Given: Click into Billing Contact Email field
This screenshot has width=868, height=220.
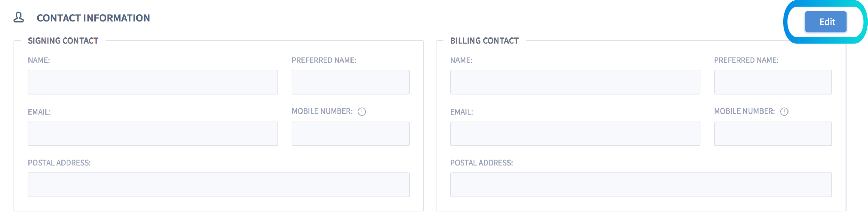Looking at the screenshot, I should pos(575,134).
